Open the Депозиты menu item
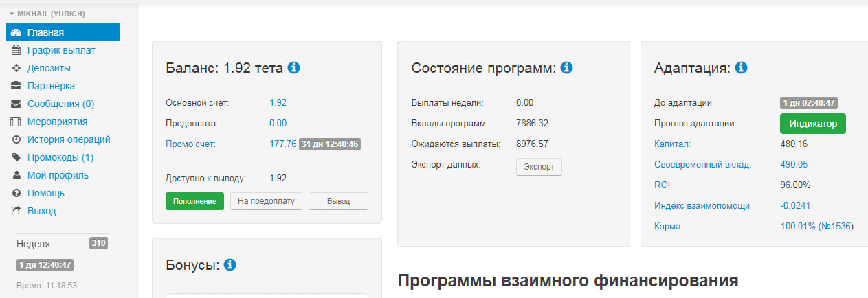Screen dimensions: 868x298 (49, 68)
